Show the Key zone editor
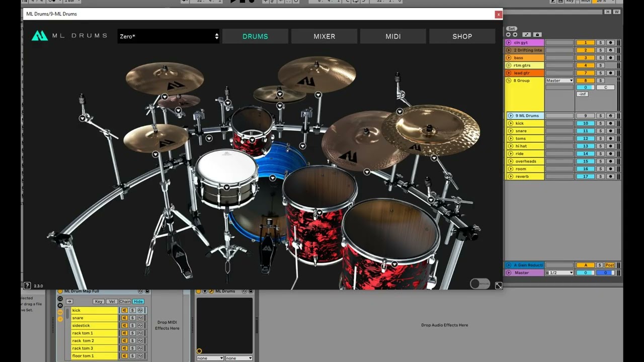This screenshot has height=362, width=644. 99,302
